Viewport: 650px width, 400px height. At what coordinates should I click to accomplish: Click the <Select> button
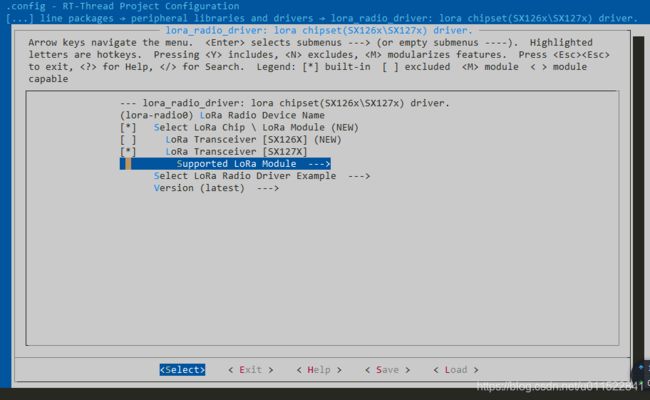[182, 370]
